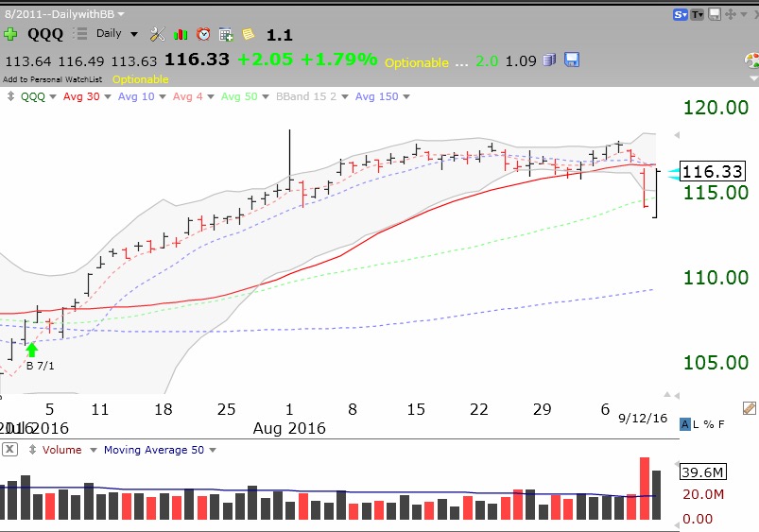Toggle the L log scale button
This screenshot has width=759, height=532.
[x=696, y=424]
